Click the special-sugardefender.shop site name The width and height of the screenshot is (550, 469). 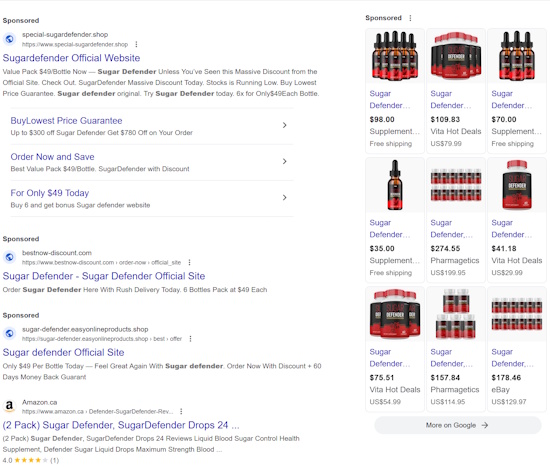[x=65, y=34]
